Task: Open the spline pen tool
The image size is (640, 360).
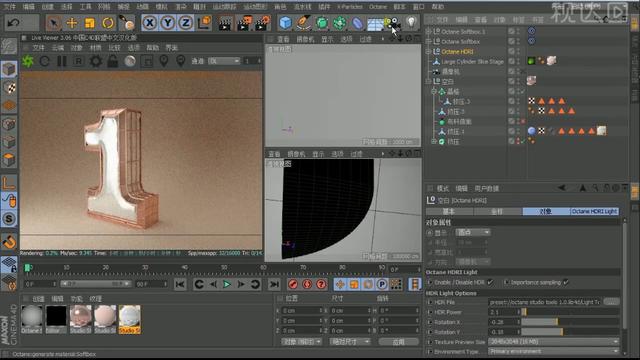Action: (303, 23)
